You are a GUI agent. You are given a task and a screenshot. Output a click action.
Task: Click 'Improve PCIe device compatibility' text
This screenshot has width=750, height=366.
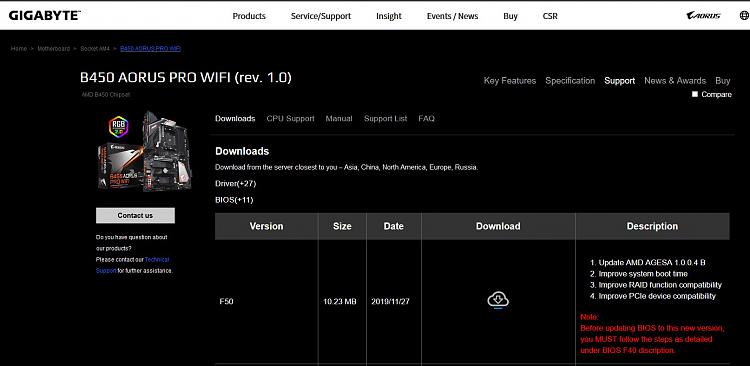[x=657, y=296]
